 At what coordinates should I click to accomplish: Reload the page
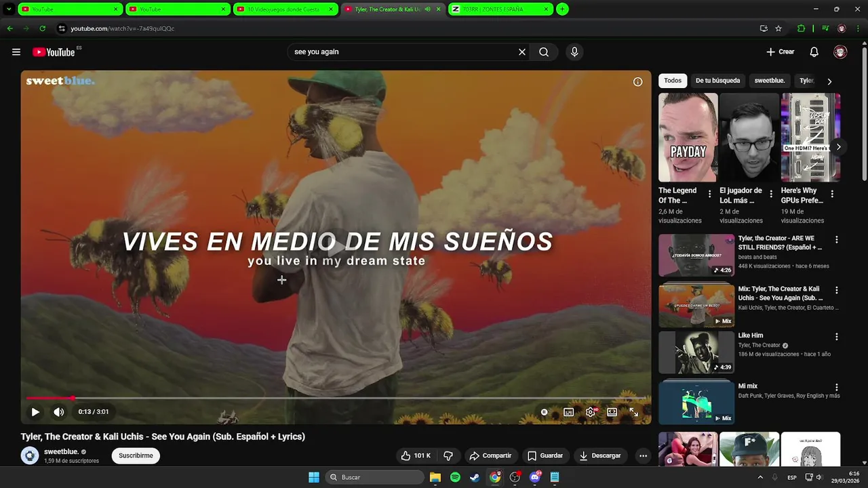[42, 28]
